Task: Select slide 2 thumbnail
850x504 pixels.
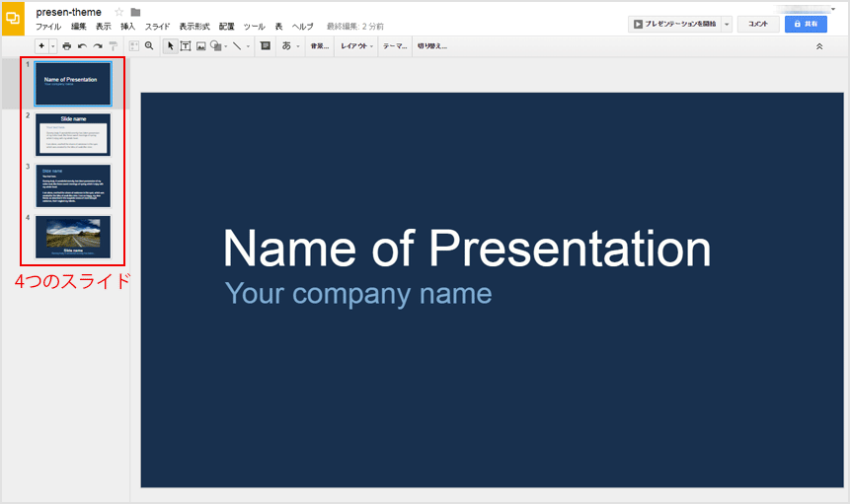Action: click(x=73, y=134)
